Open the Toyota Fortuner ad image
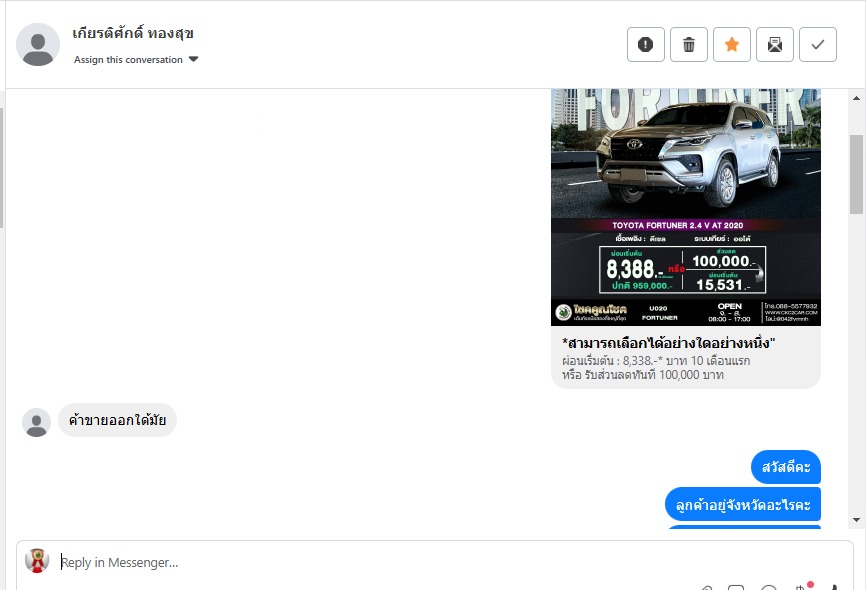Screen dimensions: 866x590 pos(686,207)
